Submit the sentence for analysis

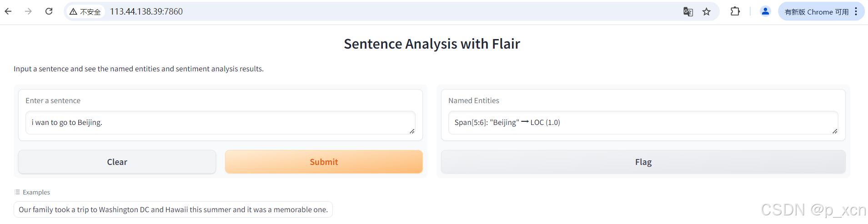[324, 162]
